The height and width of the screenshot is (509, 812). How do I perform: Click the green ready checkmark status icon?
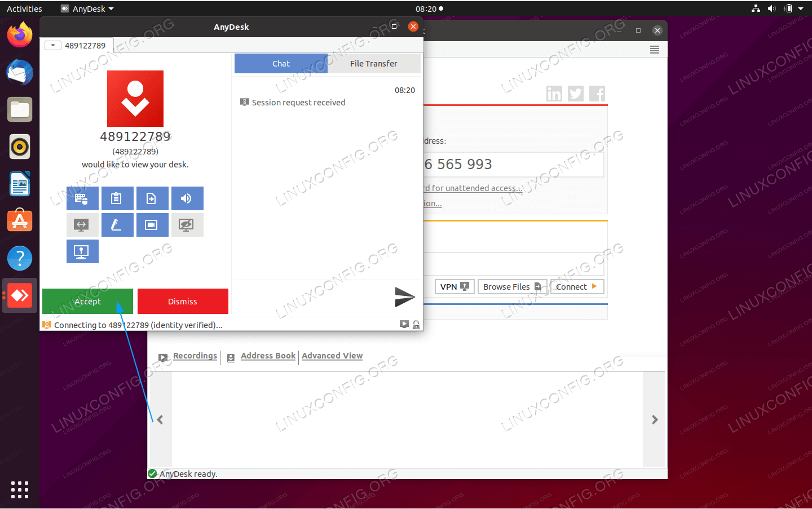point(152,473)
